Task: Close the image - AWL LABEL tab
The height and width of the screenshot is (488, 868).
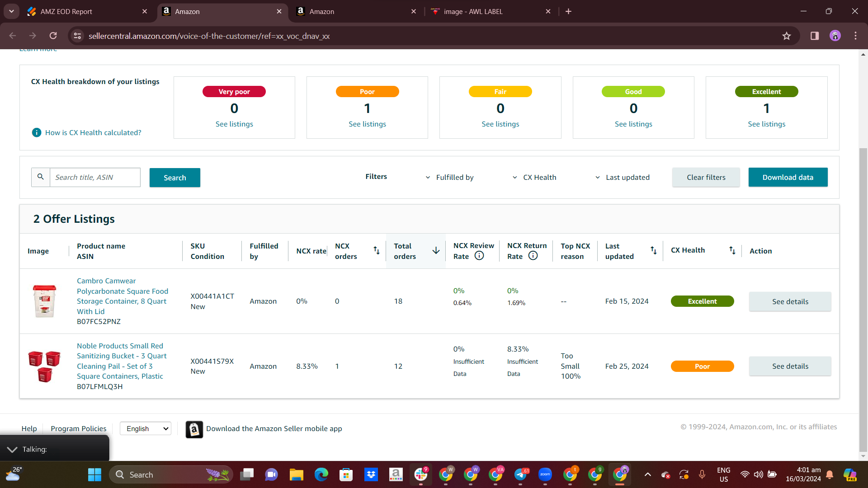Action: (548, 11)
